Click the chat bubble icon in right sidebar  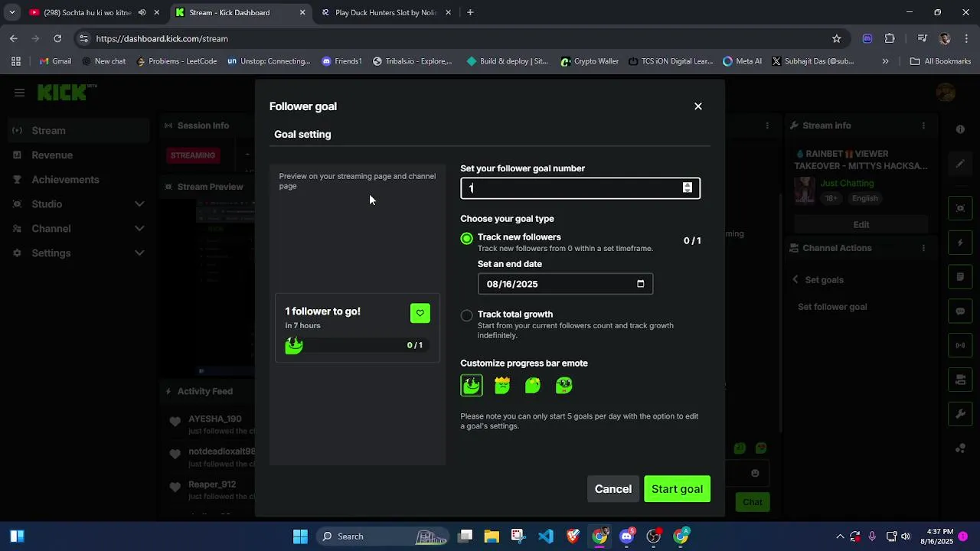[x=960, y=311]
